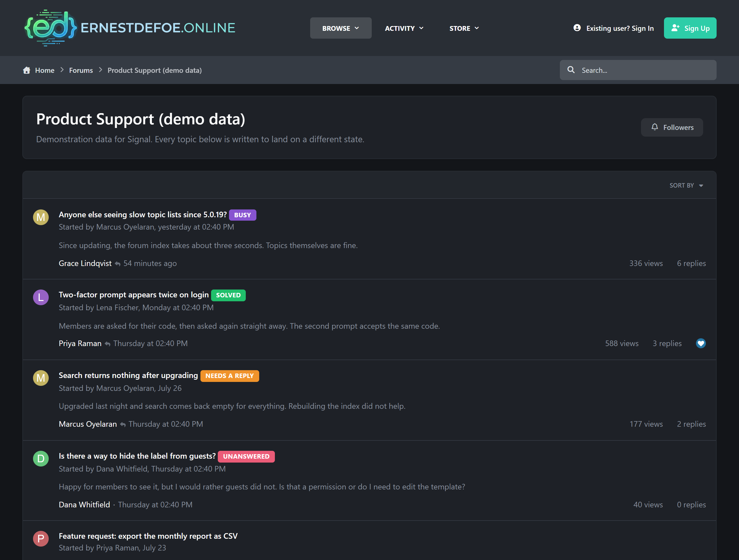Click the SOLVED status badge

(228, 295)
